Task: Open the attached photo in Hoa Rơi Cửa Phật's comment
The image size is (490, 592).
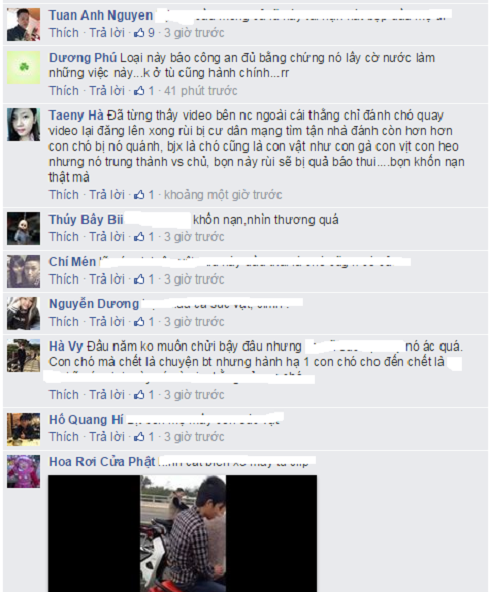Action: click(x=183, y=533)
